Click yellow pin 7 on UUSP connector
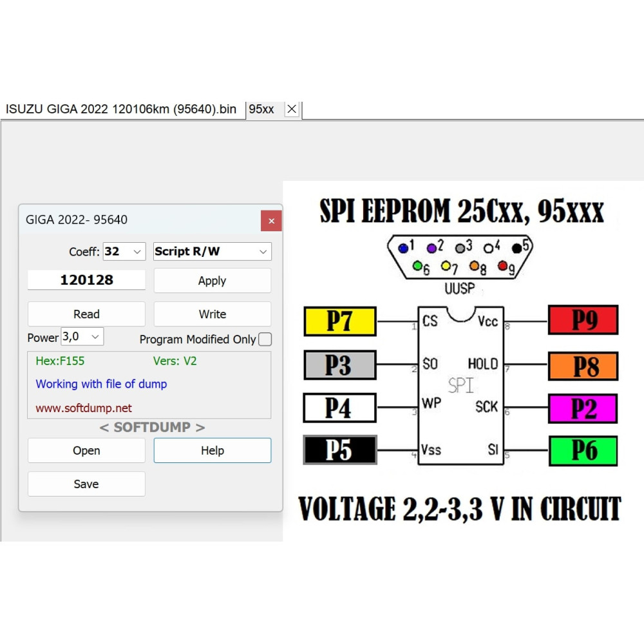Image resolution: width=644 pixels, height=644 pixels. [x=446, y=266]
